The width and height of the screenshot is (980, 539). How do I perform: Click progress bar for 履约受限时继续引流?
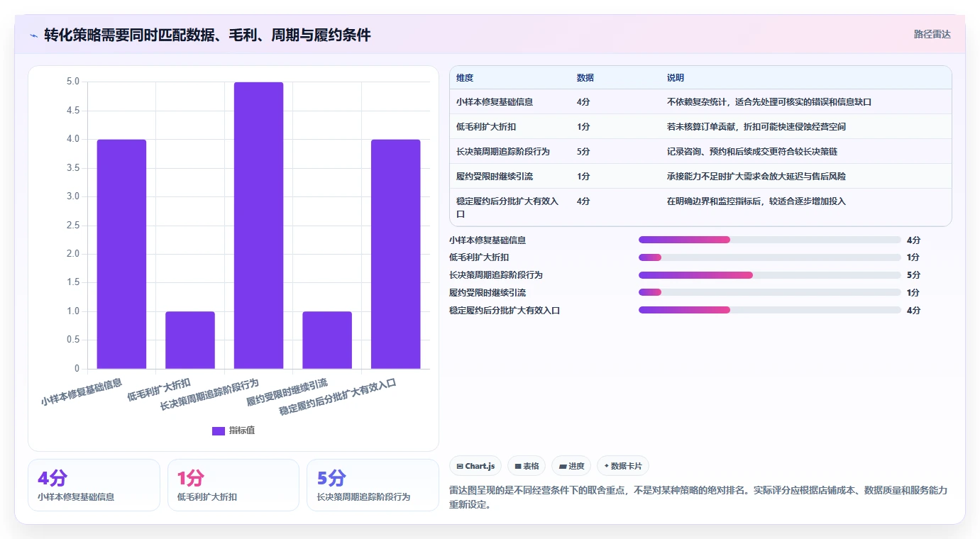tap(770, 292)
